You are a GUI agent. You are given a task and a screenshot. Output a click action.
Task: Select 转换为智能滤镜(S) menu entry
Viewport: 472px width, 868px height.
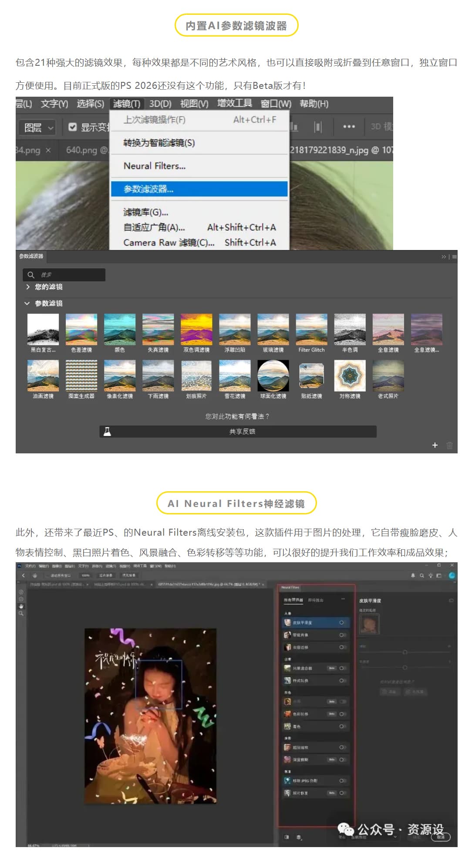pyautogui.click(x=199, y=143)
